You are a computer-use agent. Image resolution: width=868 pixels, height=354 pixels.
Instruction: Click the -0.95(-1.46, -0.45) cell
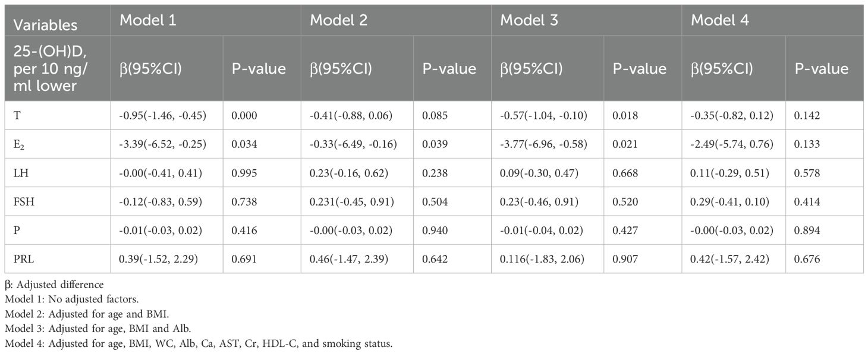pyautogui.click(x=162, y=115)
